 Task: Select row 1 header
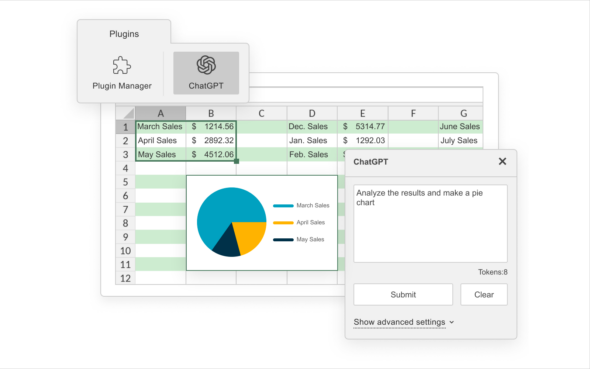(125, 127)
